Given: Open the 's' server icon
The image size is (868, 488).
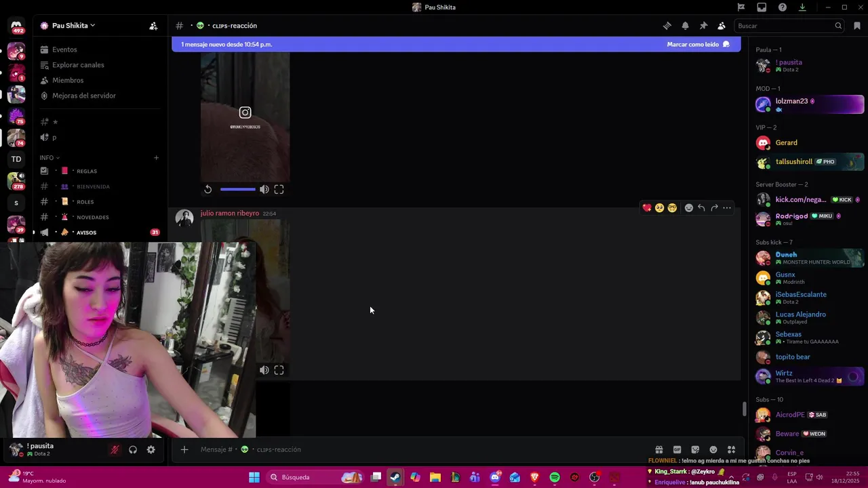Looking at the screenshot, I should [16, 203].
